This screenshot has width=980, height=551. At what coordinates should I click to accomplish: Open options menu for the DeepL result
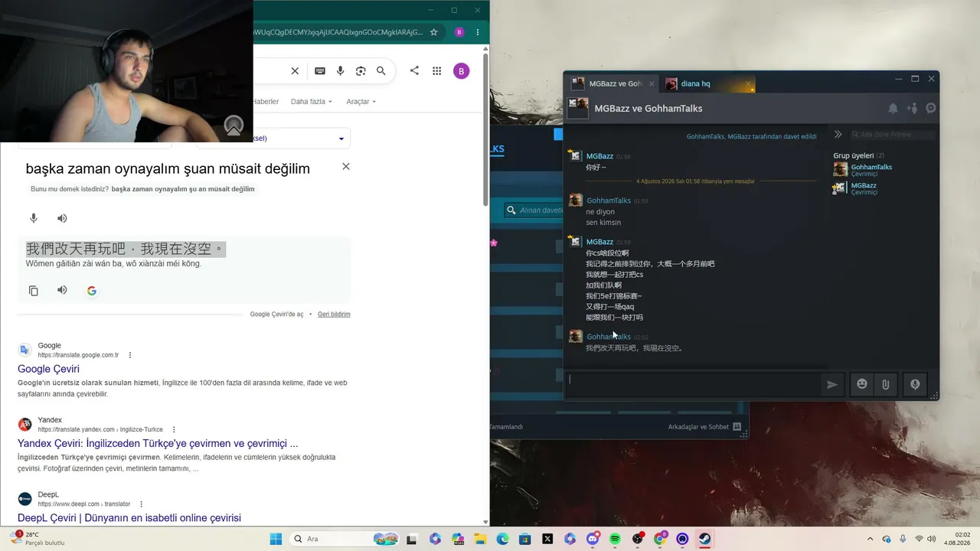(x=141, y=504)
